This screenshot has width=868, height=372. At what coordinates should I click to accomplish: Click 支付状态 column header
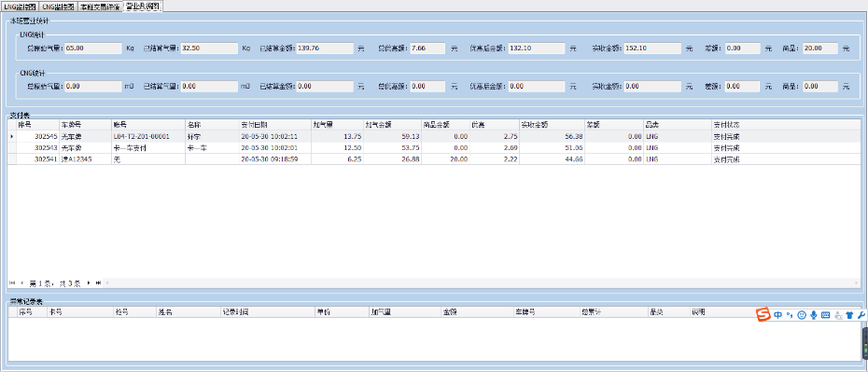pos(786,126)
